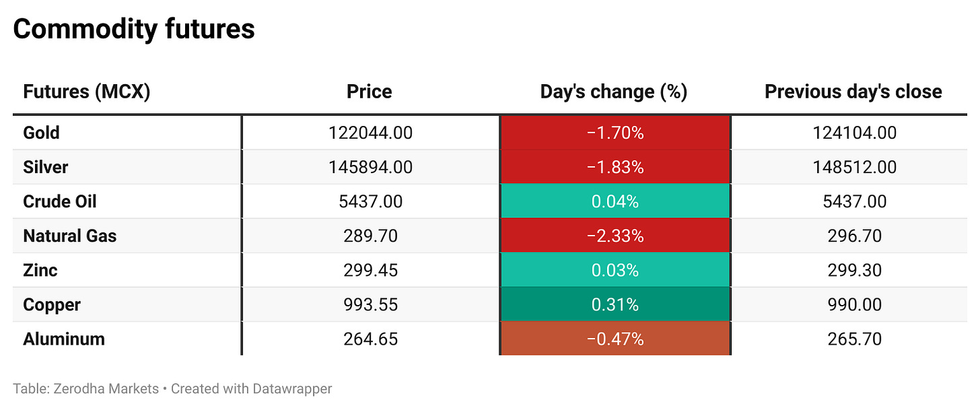Select the Copper price 993.55

tap(370, 304)
